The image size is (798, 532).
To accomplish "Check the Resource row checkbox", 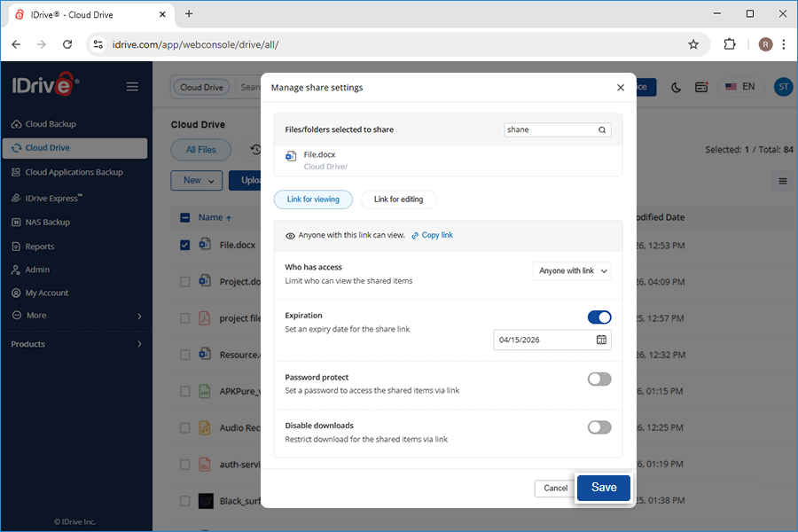I will click(184, 355).
